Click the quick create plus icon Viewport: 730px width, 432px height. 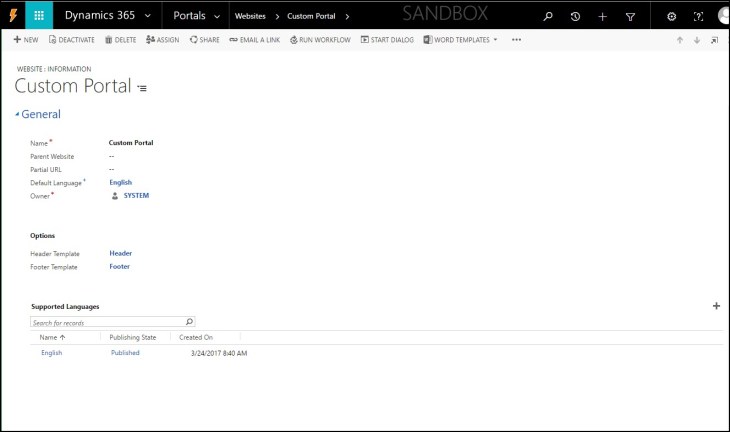click(x=602, y=17)
